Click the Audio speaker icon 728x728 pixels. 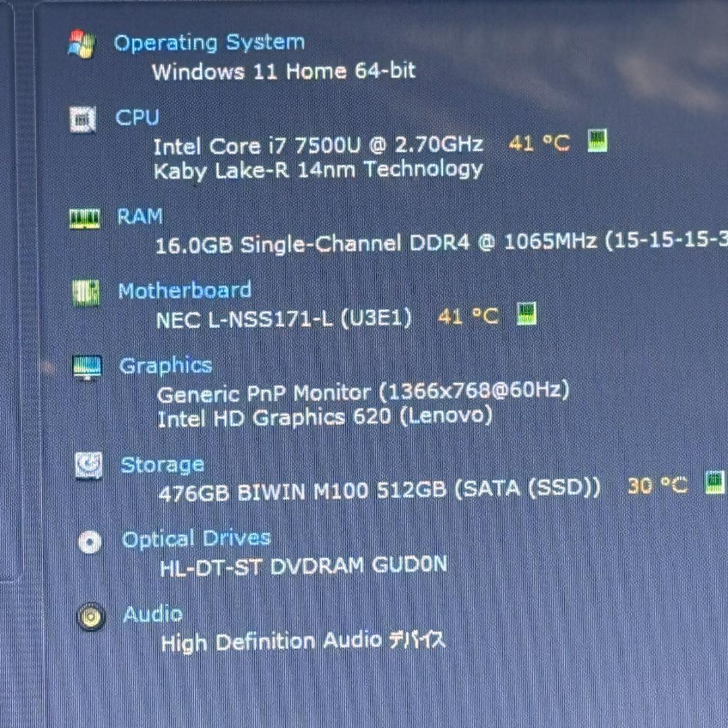point(90,617)
